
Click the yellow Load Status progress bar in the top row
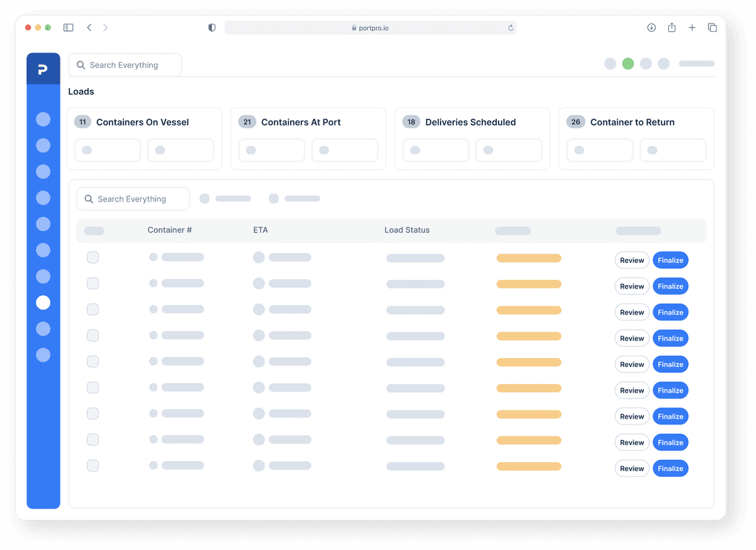click(x=529, y=258)
